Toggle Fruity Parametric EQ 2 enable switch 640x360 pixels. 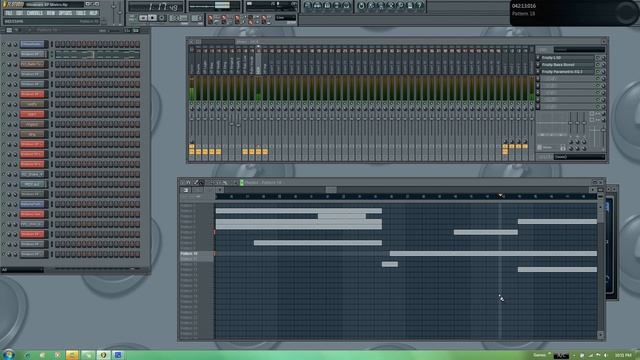tap(598, 72)
